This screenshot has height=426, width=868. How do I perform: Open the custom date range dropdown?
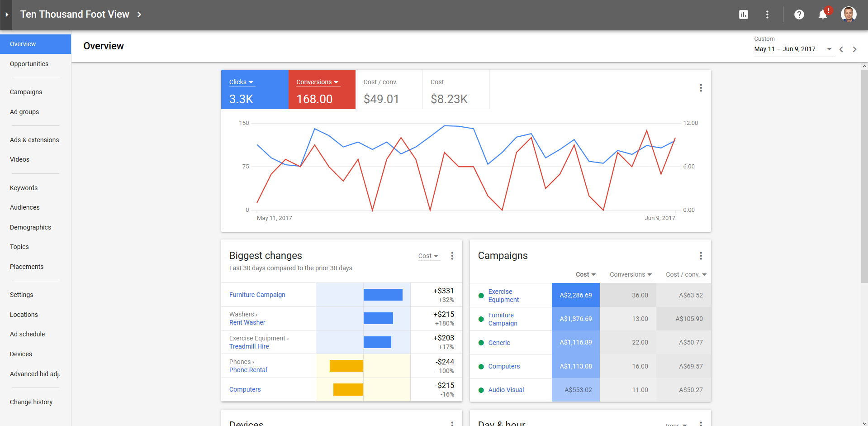(x=830, y=49)
